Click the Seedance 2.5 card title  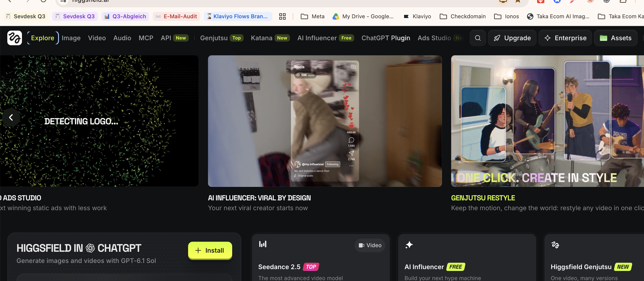point(279,267)
